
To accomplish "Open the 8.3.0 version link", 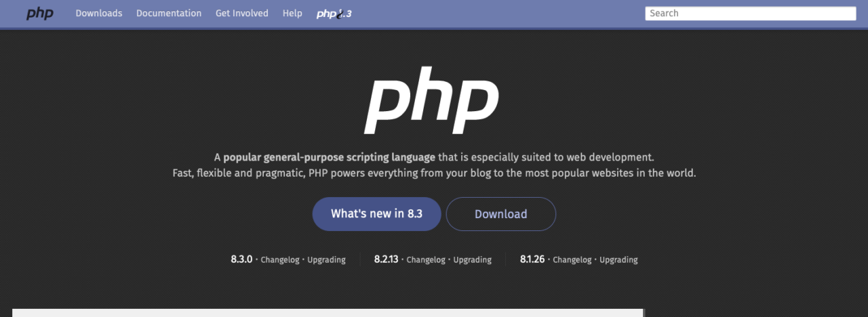I will pos(241,259).
